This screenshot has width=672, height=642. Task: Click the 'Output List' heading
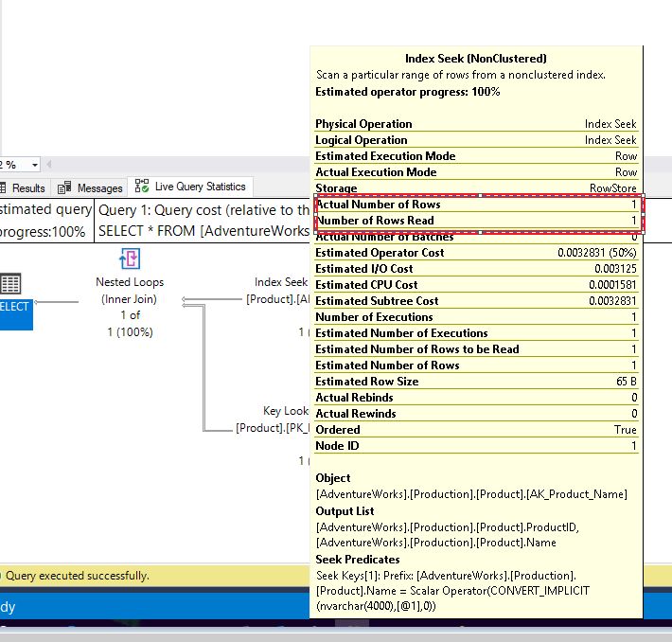(x=345, y=511)
